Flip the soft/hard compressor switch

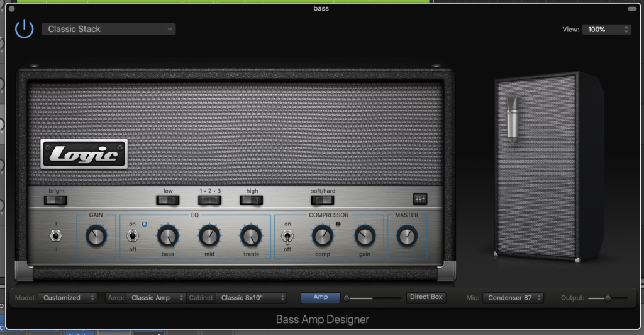[x=323, y=201]
